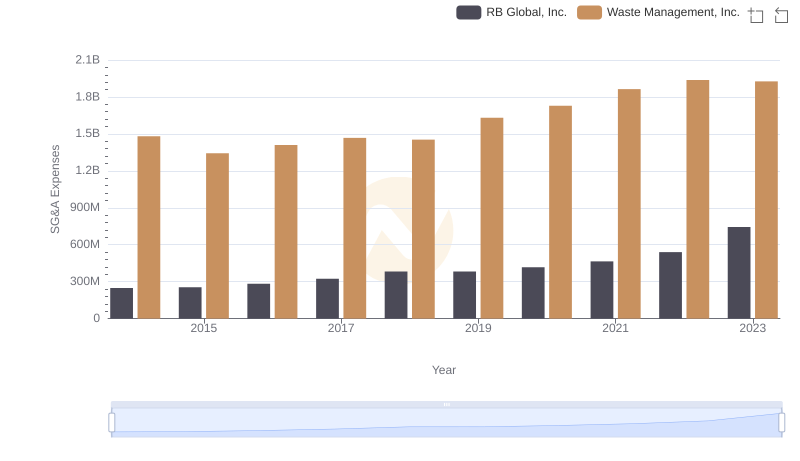Image resolution: width=800 pixels, height=461 pixels.
Task: Click the 2018 Waste Management bar
Action: pyautogui.click(x=423, y=229)
